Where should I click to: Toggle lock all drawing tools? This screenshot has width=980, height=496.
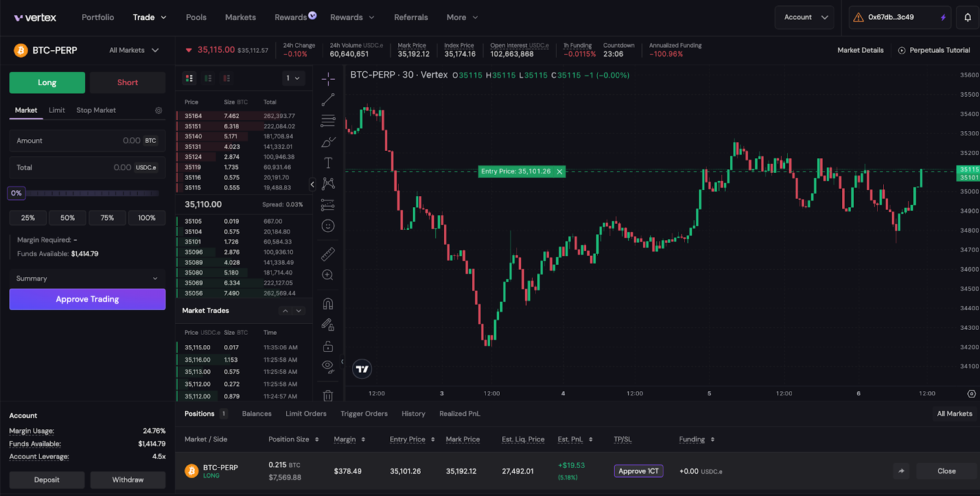328,346
